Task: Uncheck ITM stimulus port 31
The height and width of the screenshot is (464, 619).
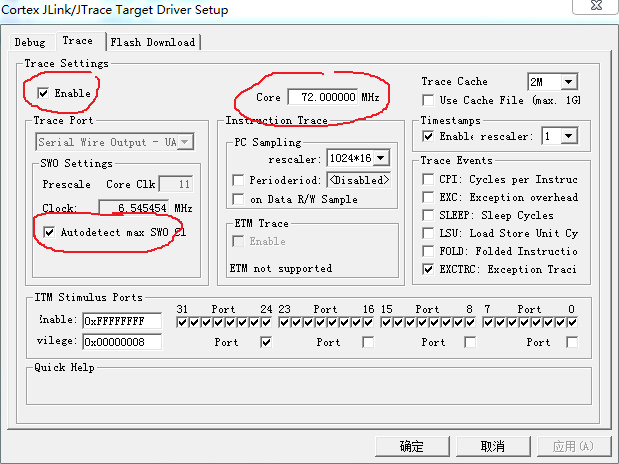Action: [182, 323]
